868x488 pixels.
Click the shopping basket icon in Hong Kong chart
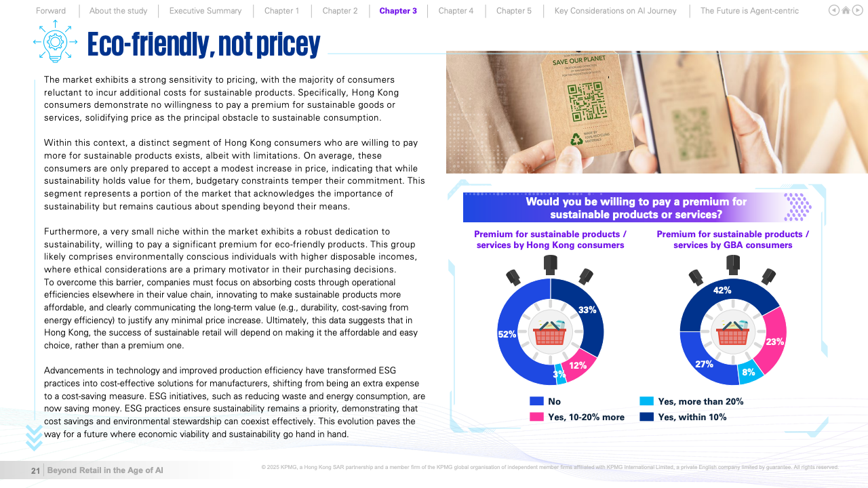(549, 332)
